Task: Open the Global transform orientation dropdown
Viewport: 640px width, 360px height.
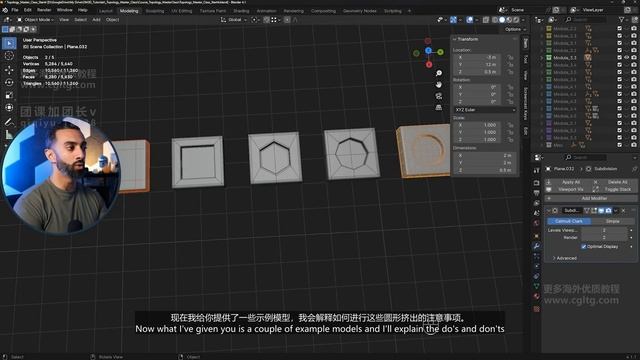Action: pyautogui.click(x=234, y=20)
